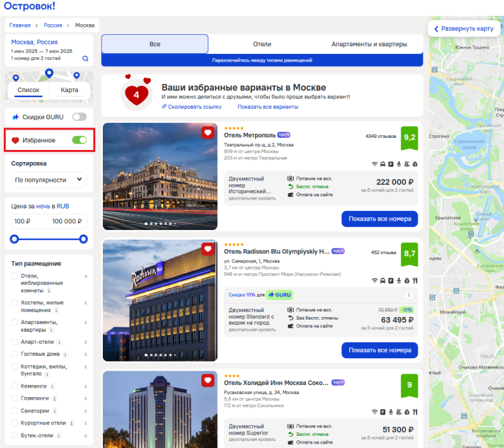Click Wi-Fi amenity icon for Отель Метрополь

click(x=375, y=164)
